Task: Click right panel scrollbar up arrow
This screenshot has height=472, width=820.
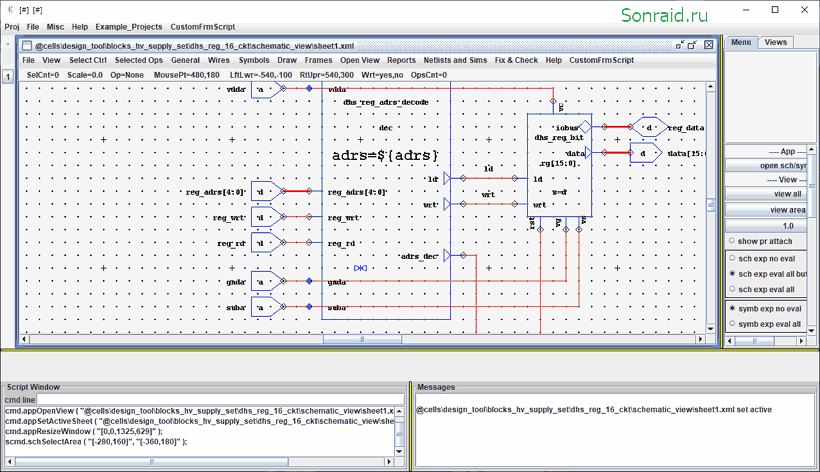Action: pos(812,149)
